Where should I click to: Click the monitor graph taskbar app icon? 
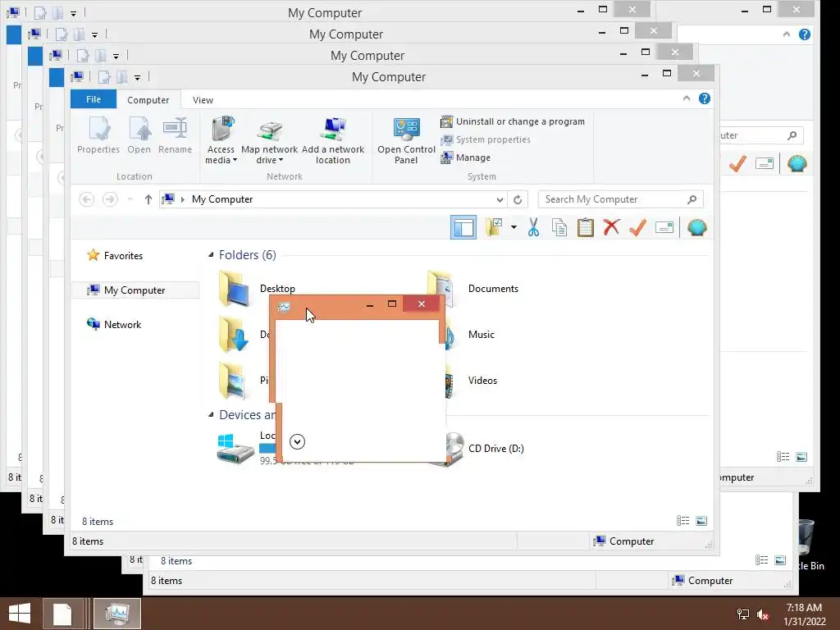(x=117, y=614)
